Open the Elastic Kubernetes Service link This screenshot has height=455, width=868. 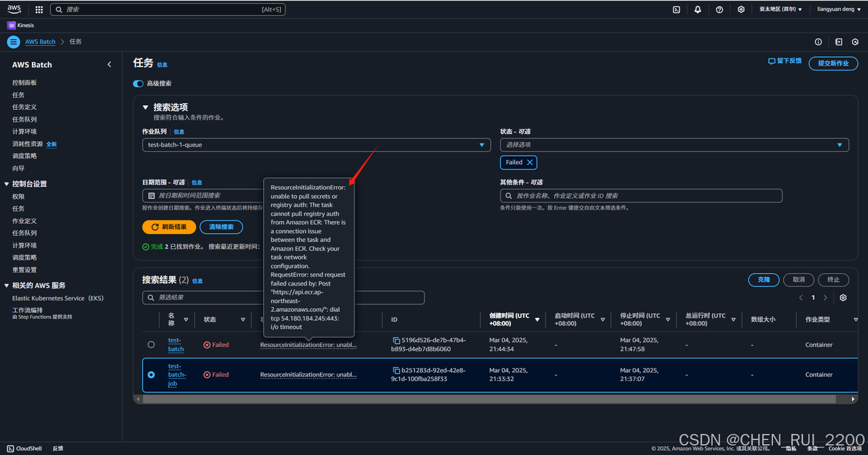[x=58, y=298]
